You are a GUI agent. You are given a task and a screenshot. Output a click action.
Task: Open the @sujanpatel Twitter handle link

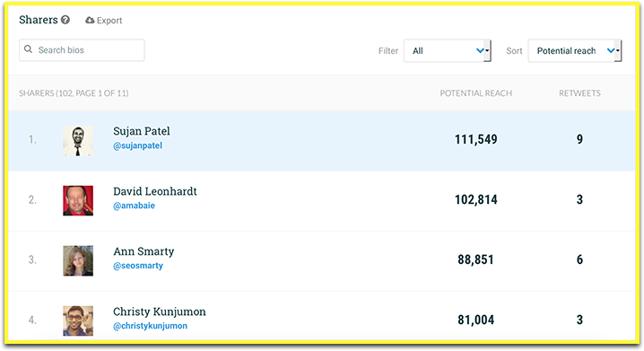[137, 145]
